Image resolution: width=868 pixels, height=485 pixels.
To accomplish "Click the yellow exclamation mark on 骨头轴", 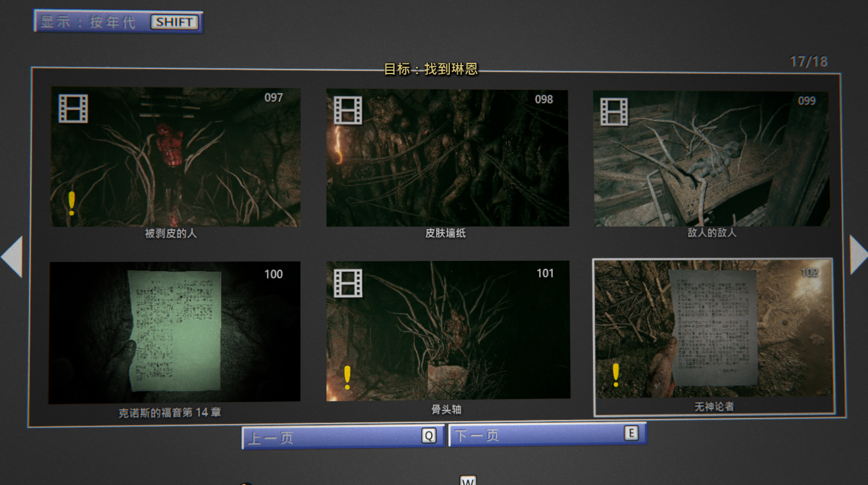I will coord(347,377).
